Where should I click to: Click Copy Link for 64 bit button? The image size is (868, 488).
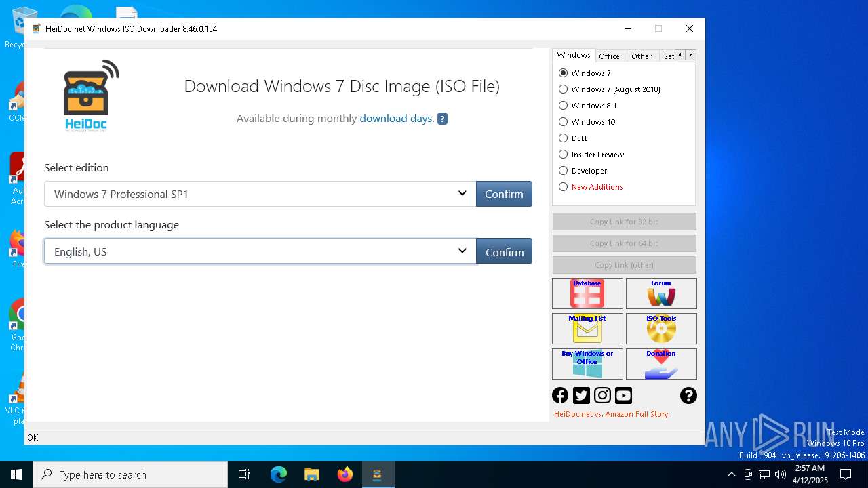pyautogui.click(x=624, y=243)
